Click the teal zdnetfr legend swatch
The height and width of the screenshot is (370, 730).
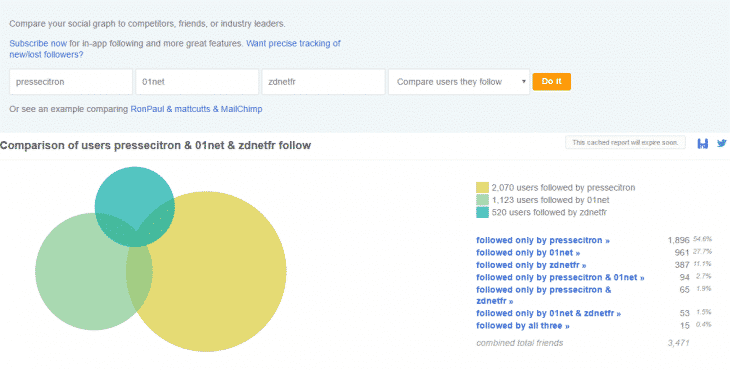pos(482,212)
